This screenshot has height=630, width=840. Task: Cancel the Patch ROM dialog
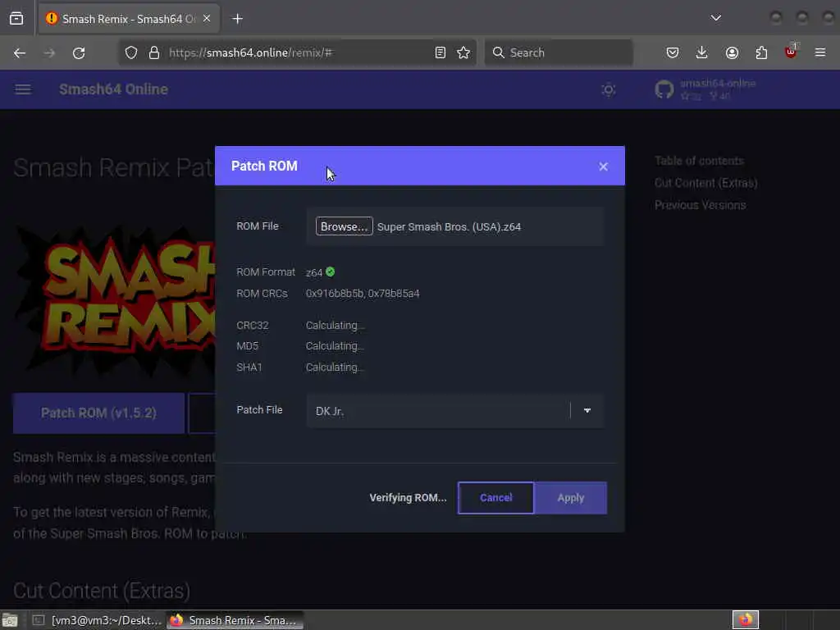495,498
